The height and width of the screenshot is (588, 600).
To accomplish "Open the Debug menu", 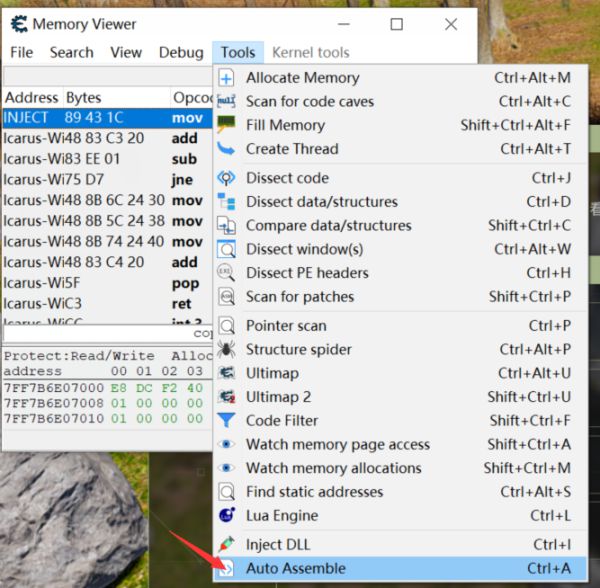I will 181,52.
